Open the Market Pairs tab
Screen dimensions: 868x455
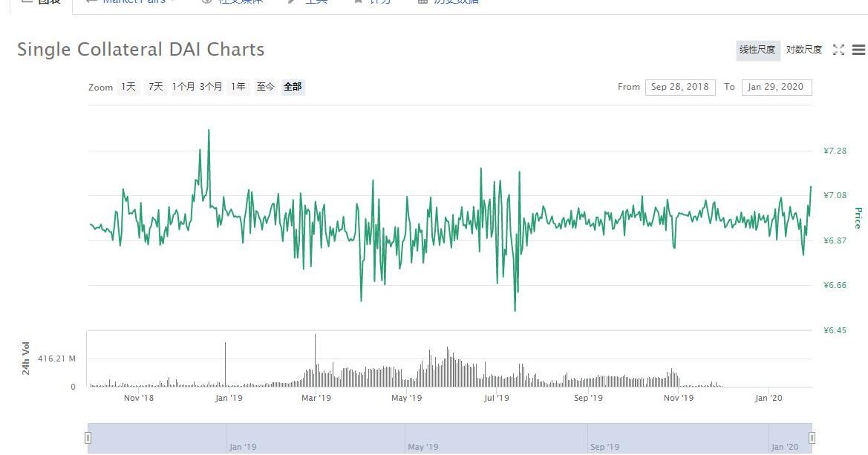tap(134, 2)
